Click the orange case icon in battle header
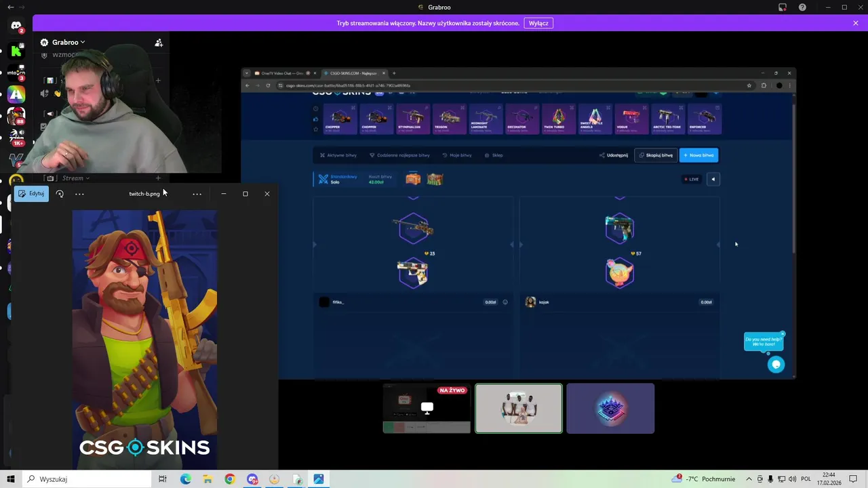The height and width of the screenshot is (488, 868). point(413,179)
